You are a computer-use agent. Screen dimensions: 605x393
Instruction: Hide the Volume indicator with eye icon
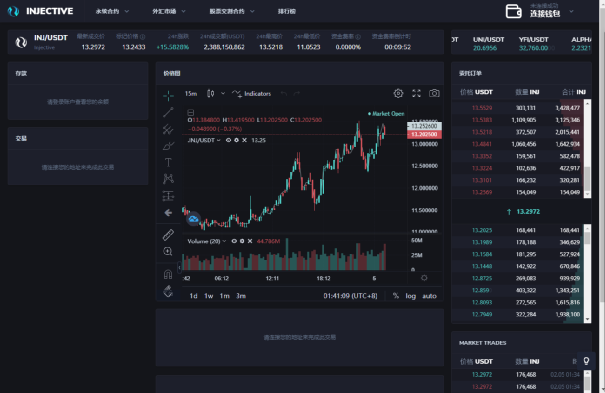234,241
